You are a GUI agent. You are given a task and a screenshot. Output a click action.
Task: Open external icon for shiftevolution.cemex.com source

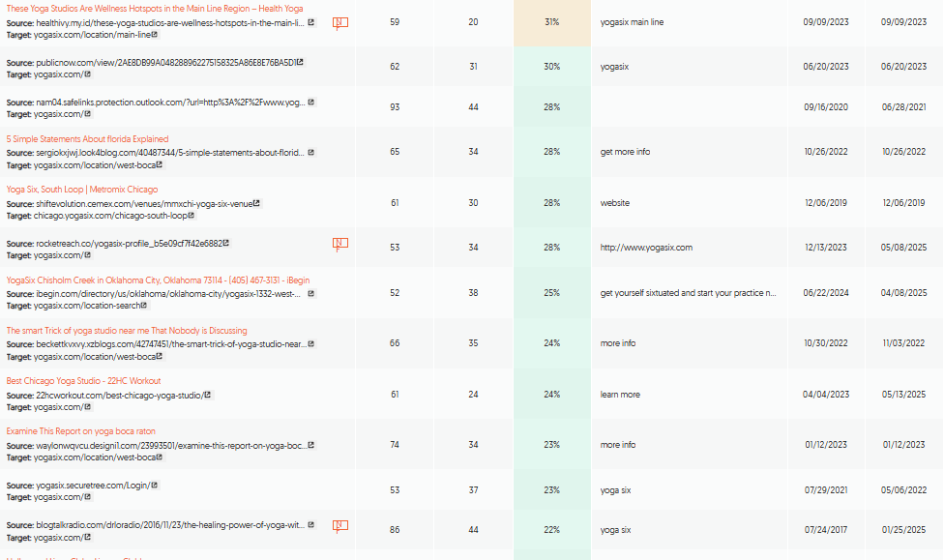256,203
